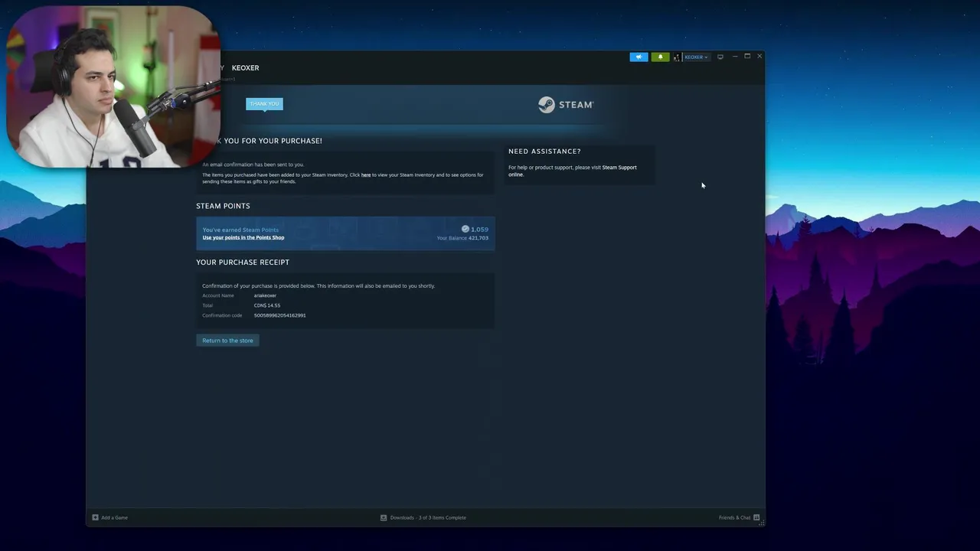
Task: Open the KEOXER profile menu tab
Action: click(245, 68)
